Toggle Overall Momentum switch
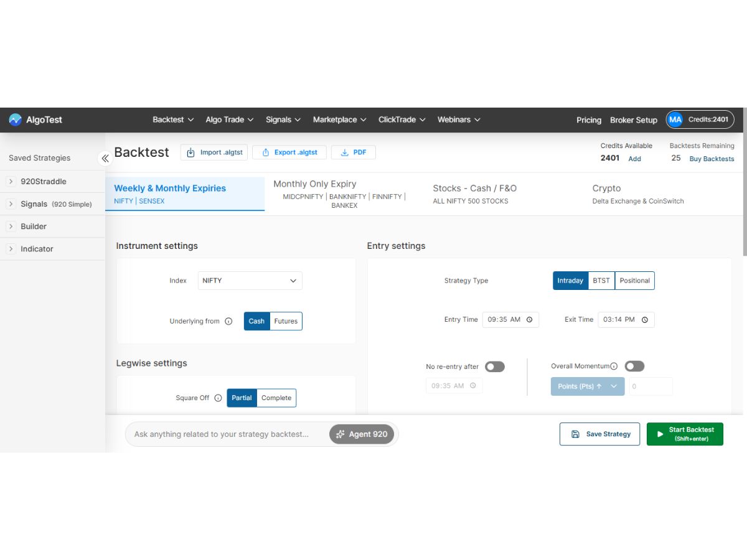The image size is (747, 560). [x=634, y=366]
